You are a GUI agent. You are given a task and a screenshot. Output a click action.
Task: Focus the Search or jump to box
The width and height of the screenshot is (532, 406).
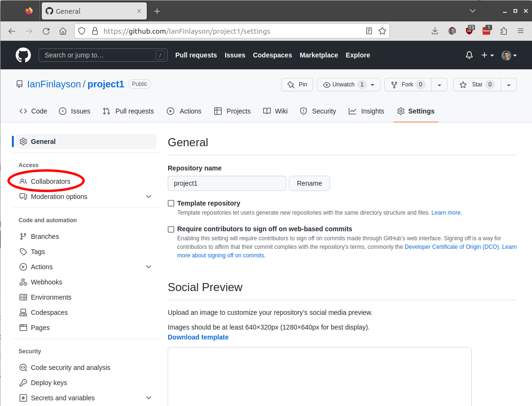point(103,55)
